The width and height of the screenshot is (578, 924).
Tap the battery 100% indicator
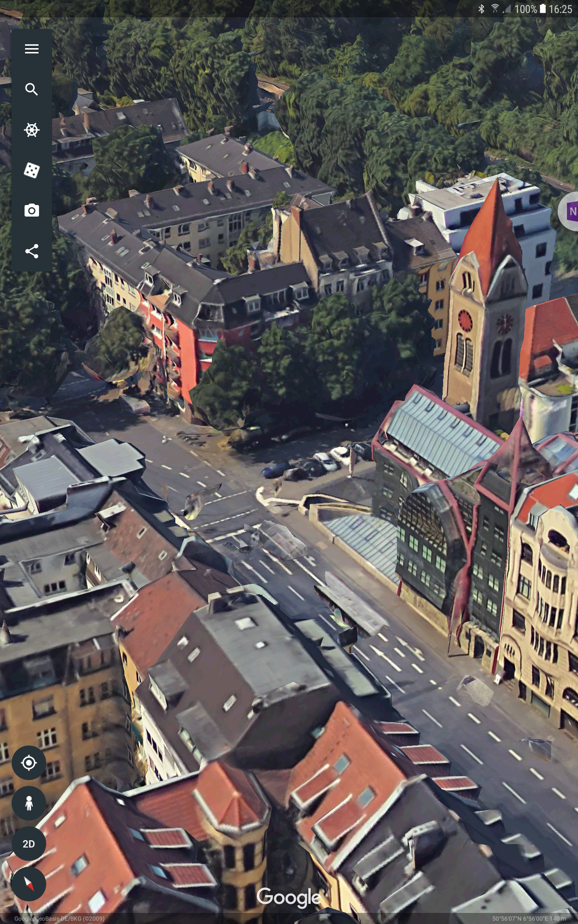coord(530,9)
